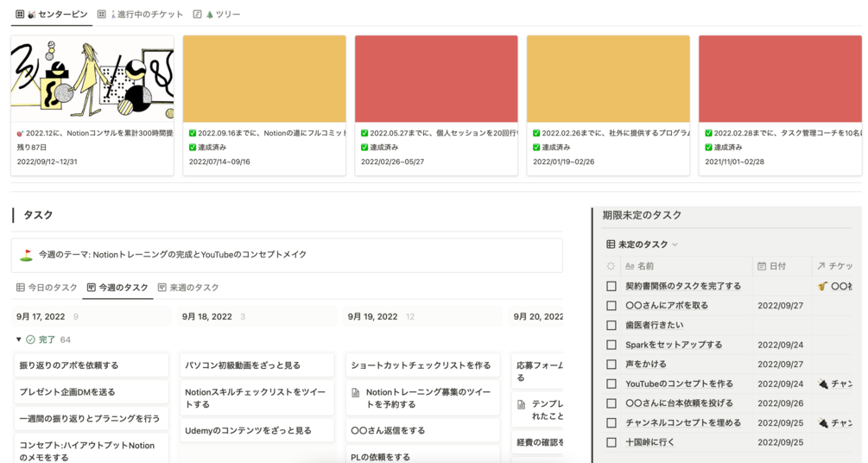Image resolution: width=868 pixels, height=463 pixels.
Task: Click green check on 2022.05.27 goal card
Action: (x=364, y=133)
